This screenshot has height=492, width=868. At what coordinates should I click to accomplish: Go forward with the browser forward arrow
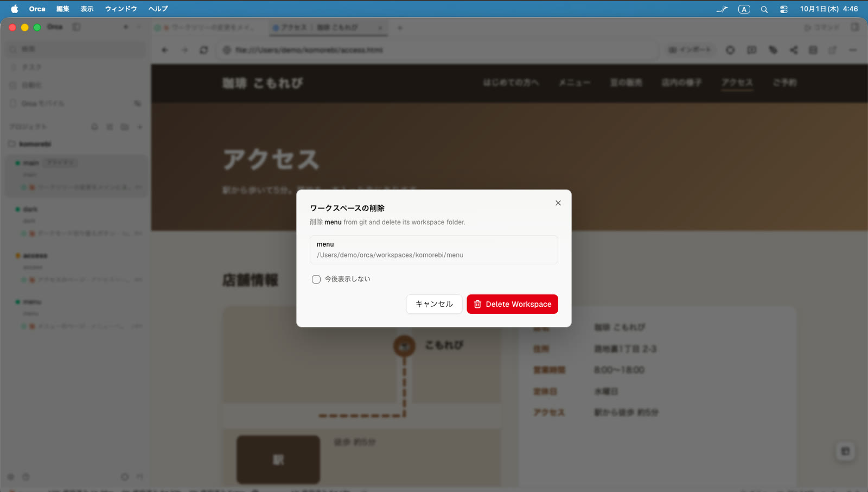(184, 50)
